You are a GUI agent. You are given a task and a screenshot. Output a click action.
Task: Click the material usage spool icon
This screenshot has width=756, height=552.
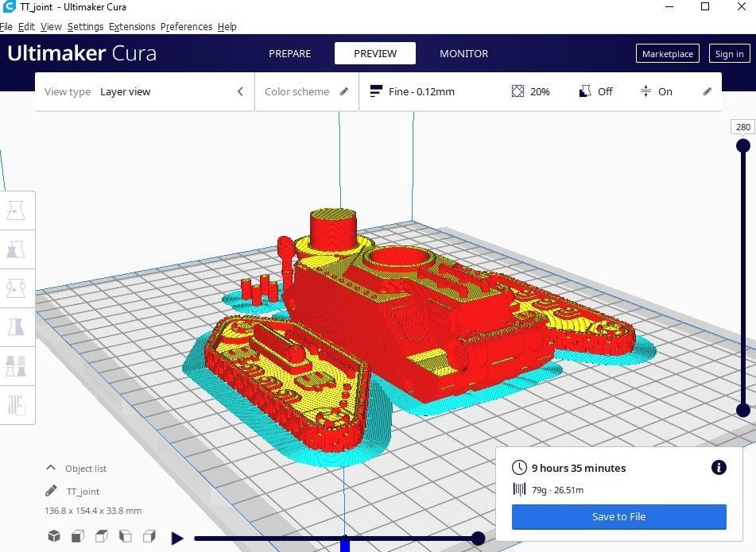click(519, 489)
